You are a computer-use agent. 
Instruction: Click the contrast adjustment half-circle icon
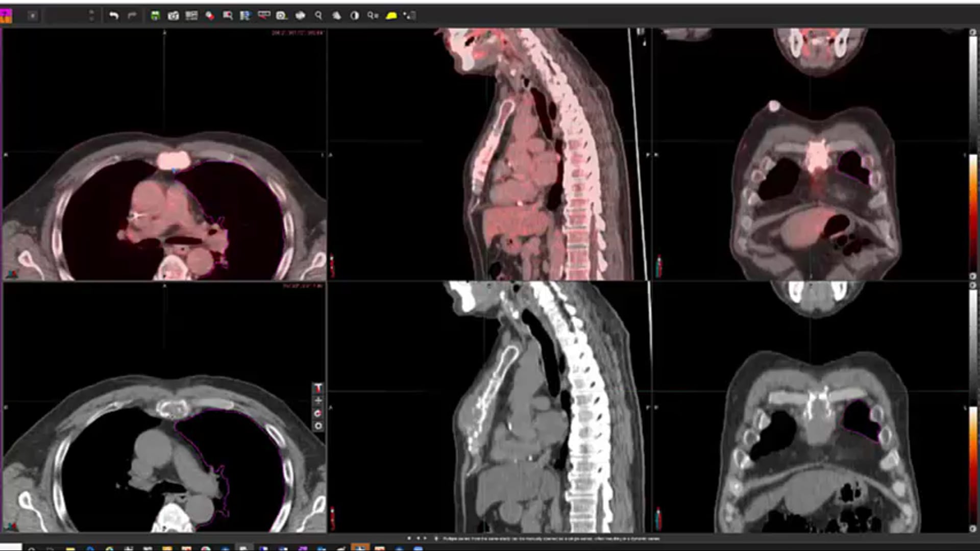353,15
